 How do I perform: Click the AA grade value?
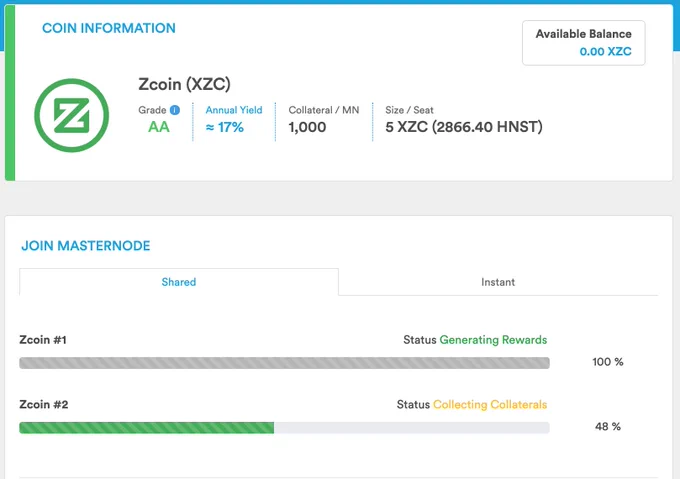pos(159,127)
